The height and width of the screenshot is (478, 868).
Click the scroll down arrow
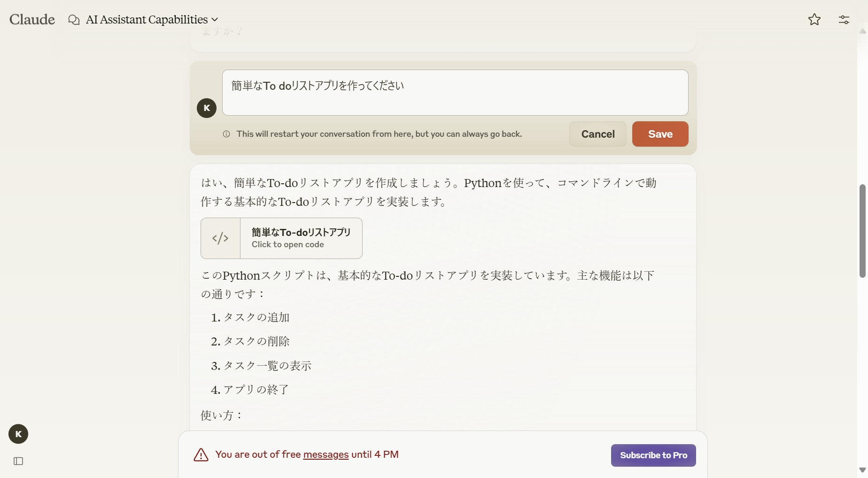click(862, 470)
